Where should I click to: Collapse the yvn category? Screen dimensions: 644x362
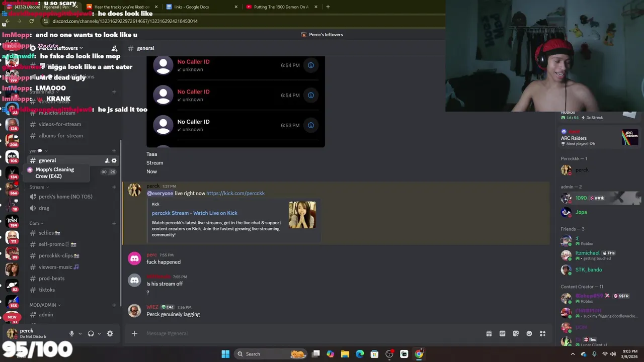(38, 151)
